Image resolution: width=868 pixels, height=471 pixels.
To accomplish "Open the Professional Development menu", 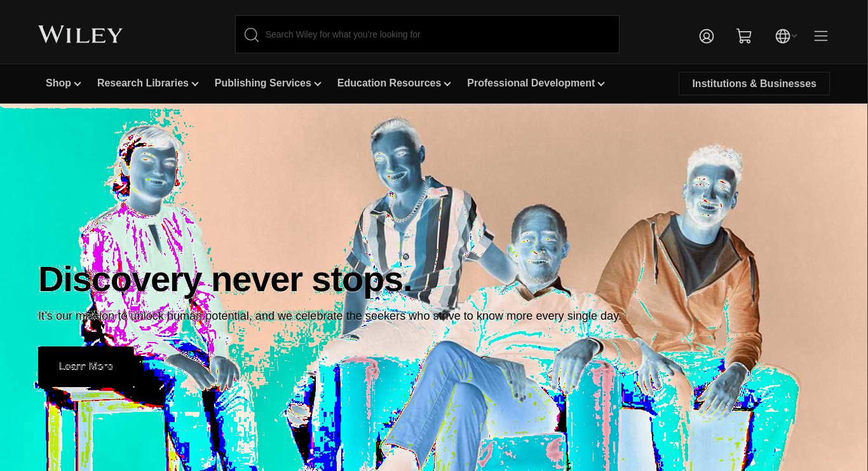I will [531, 83].
